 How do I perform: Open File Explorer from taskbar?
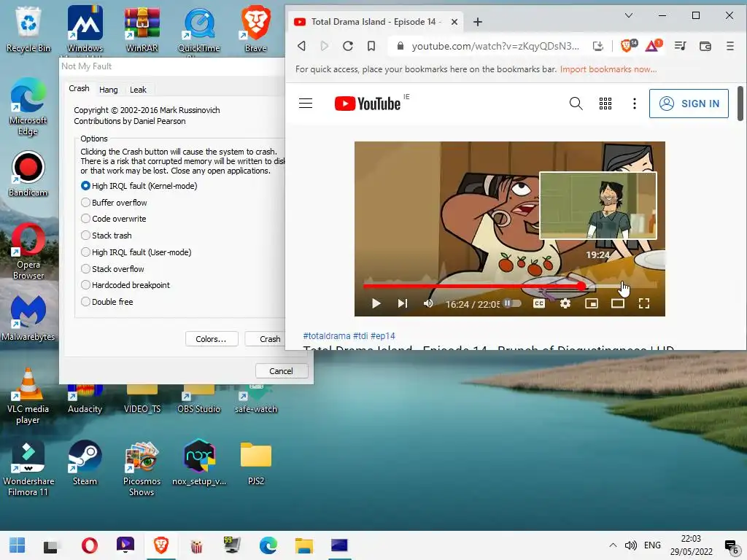pyautogui.click(x=303, y=545)
